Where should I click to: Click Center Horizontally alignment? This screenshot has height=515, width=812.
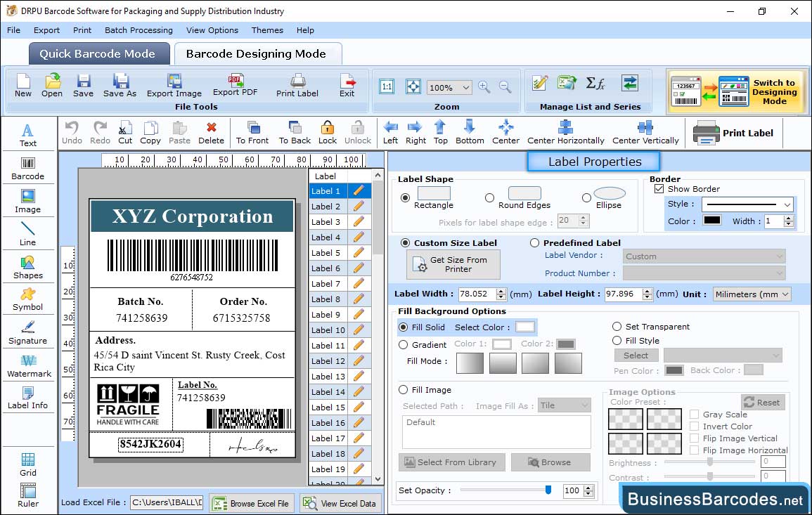[x=565, y=133]
